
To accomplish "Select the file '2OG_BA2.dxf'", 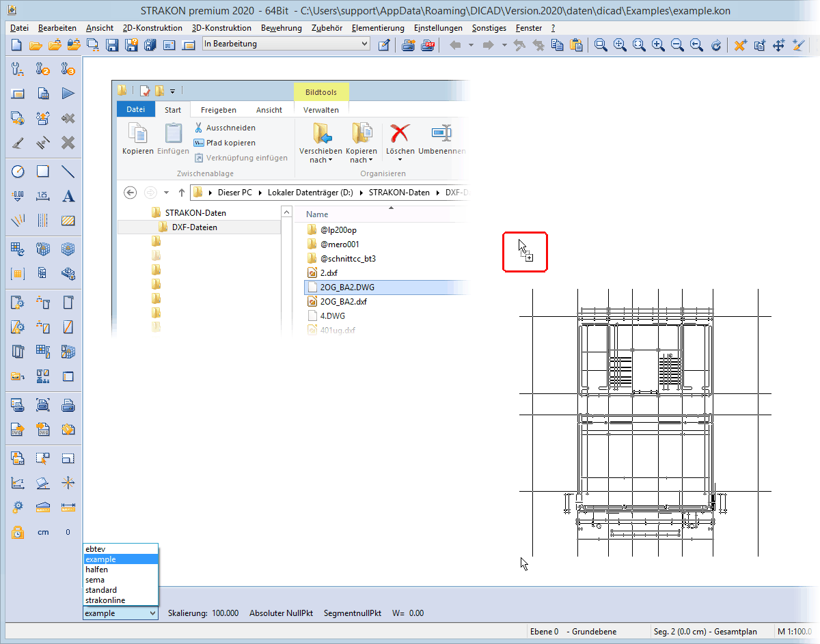I will point(343,302).
